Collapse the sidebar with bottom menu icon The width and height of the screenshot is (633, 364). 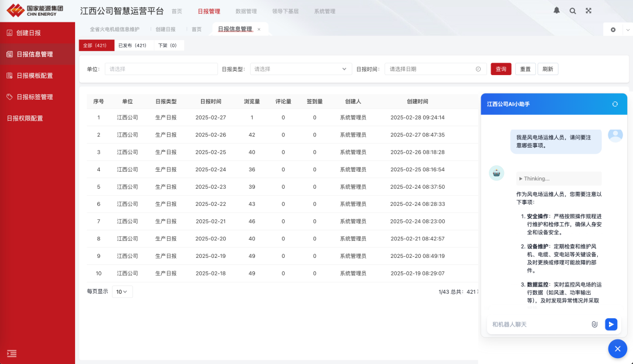(12, 353)
